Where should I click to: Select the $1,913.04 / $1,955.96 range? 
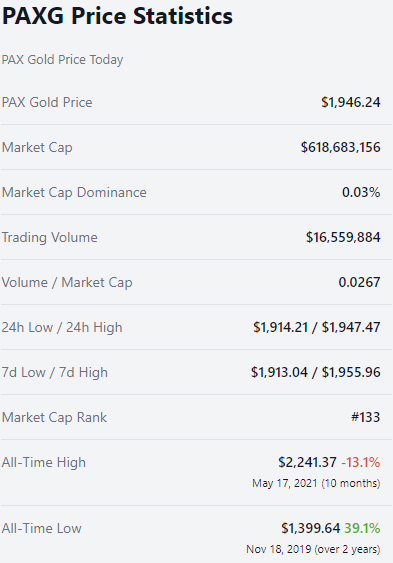315,372
